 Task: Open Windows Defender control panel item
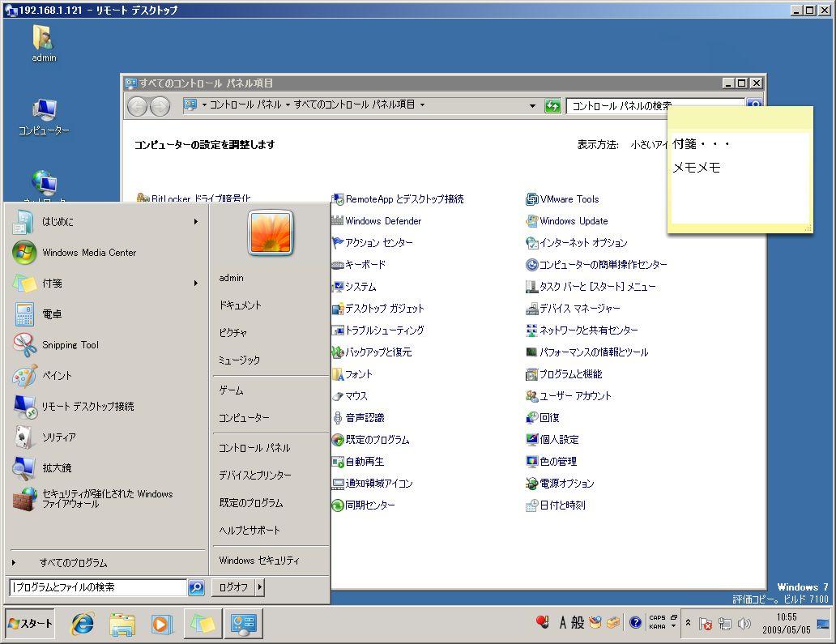(377, 220)
